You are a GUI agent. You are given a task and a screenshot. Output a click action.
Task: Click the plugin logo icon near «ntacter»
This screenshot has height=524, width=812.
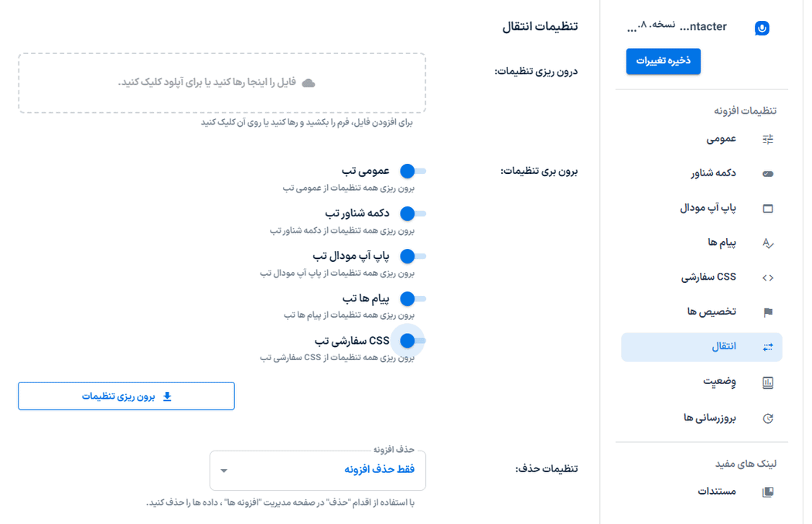[763, 26]
